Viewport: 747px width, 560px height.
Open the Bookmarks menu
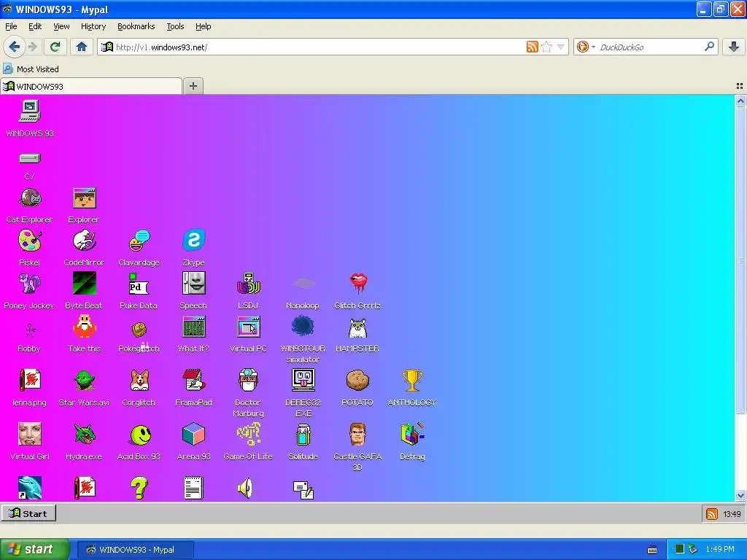pyautogui.click(x=136, y=26)
